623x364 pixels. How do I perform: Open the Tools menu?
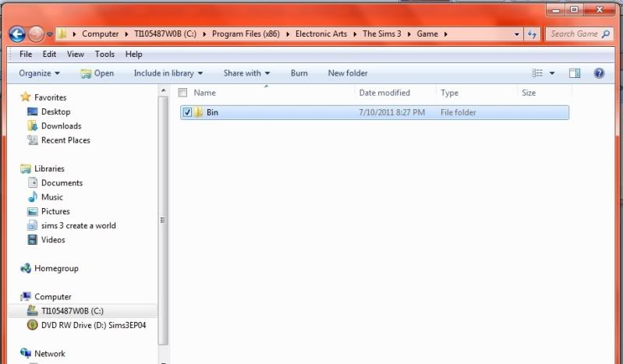(104, 54)
